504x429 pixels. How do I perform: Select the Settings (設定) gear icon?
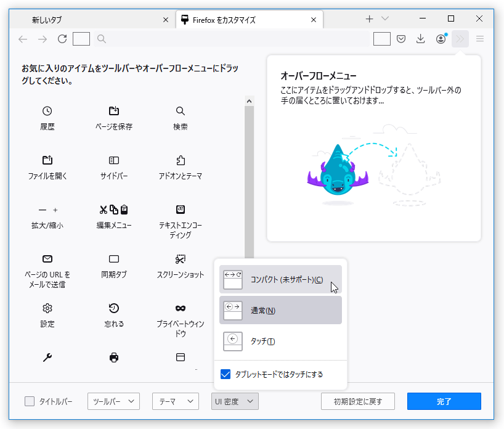tap(47, 308)
